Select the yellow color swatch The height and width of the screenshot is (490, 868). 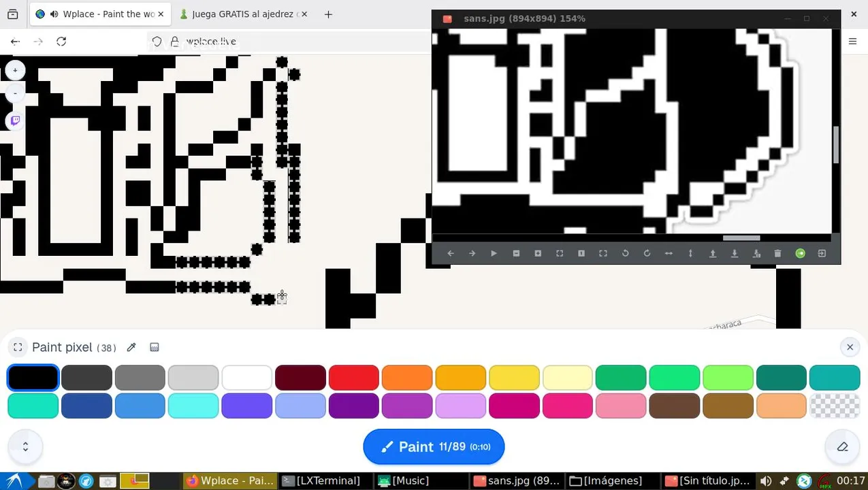(x=514, y=377)
